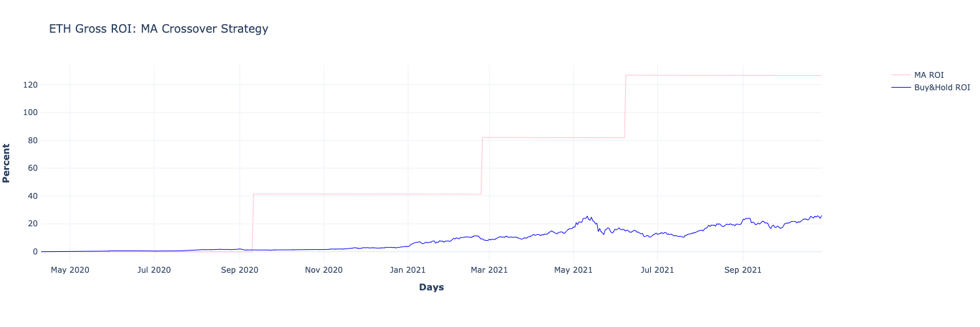Click the 'May 2020' x-axis tick label

click(70, 269)
